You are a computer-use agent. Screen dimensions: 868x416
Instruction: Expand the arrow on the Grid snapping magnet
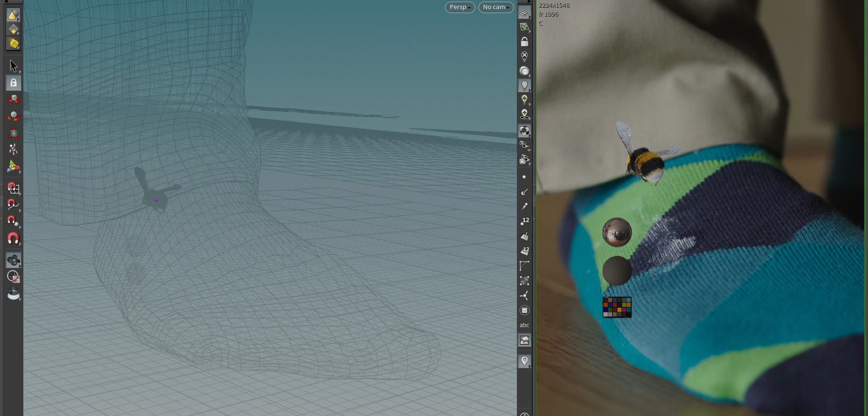coord(20,194)
